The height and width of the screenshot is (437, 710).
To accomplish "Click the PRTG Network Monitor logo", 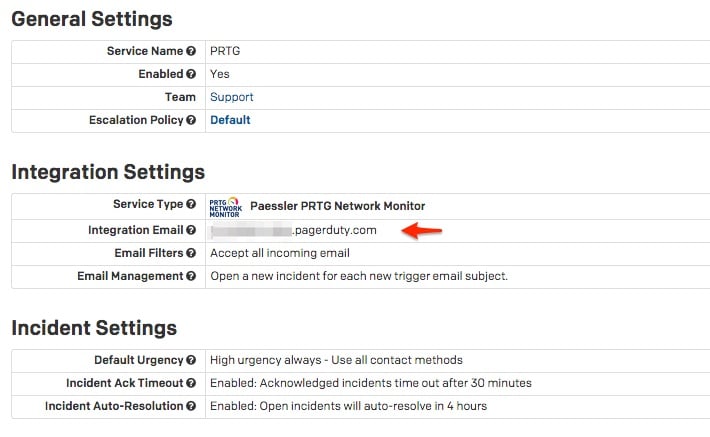I will pyautogui.click(x=225, y=207).
